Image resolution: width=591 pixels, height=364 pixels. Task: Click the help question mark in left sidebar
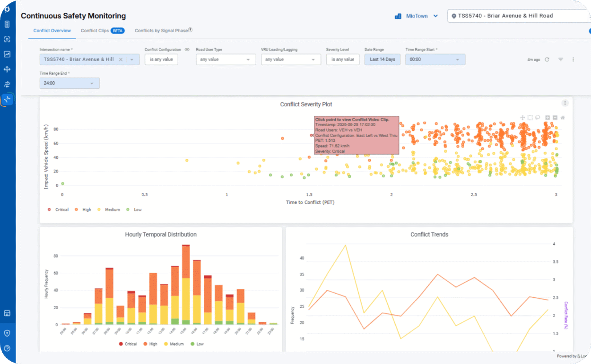(x=7, y=348)
